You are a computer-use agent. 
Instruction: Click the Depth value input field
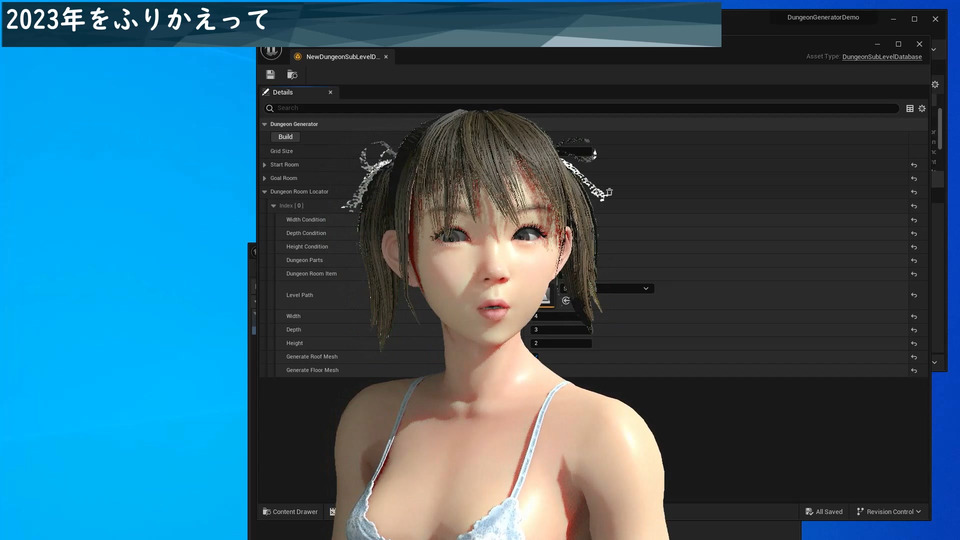pyautogui.click(x=560, y=330)
